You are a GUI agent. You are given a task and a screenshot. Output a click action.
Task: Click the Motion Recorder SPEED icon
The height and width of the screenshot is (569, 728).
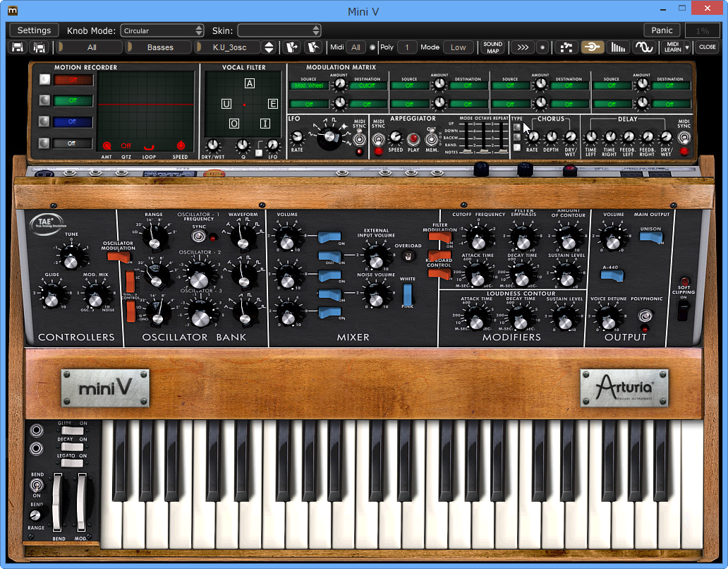coord(181,145)
